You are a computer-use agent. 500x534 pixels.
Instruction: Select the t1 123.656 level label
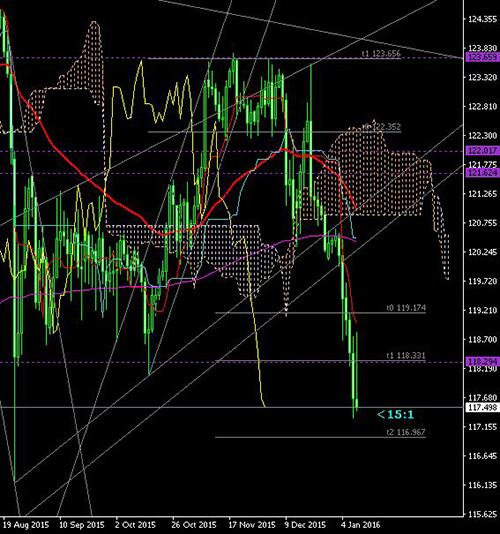(381, 53)
